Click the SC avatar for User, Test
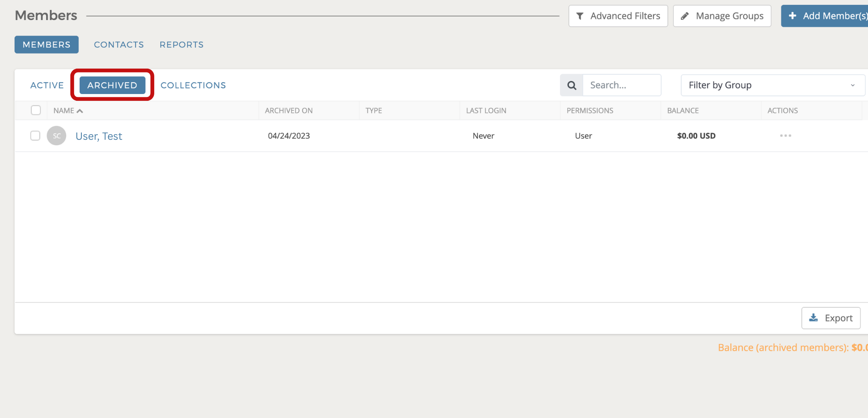The width and height of the screenshot is (868, 418). 56,136
